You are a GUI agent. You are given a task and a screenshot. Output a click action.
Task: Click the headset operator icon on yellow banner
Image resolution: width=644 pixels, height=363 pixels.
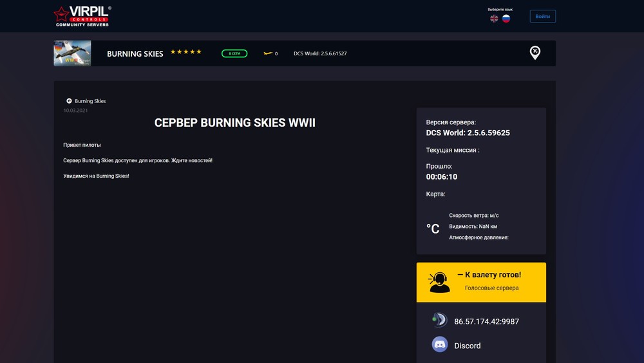coord(439,283)
